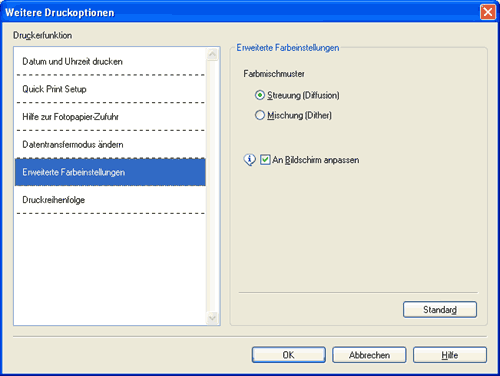Select Druckreihenfolge in the function list
The height and width of the screenshot is (376, 500).
110,200
